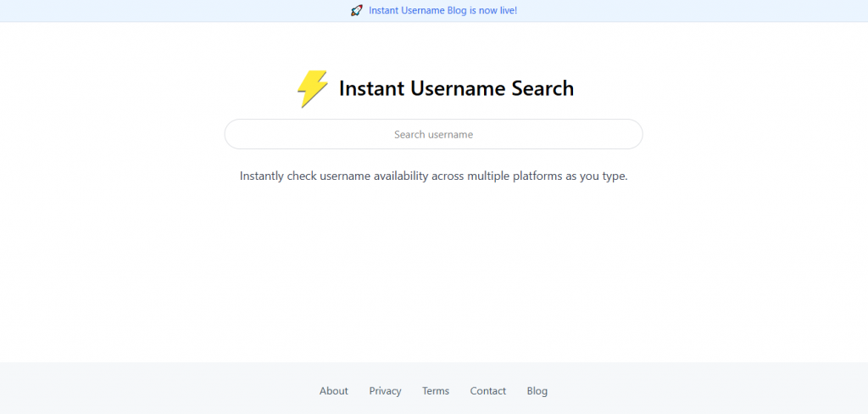This screenshot has width=868, height=414.
Task: Click the word 'Instant' in the page title
Action: (x=371, y=88)
